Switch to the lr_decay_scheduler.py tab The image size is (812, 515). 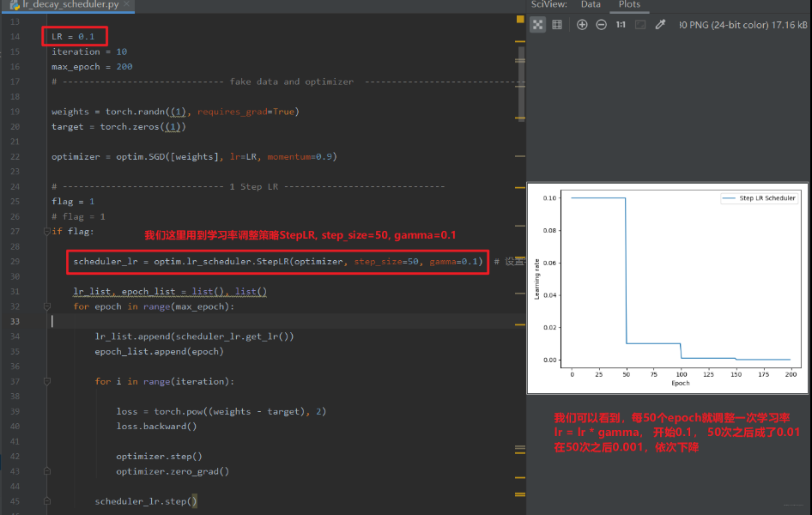click(70, 4)
